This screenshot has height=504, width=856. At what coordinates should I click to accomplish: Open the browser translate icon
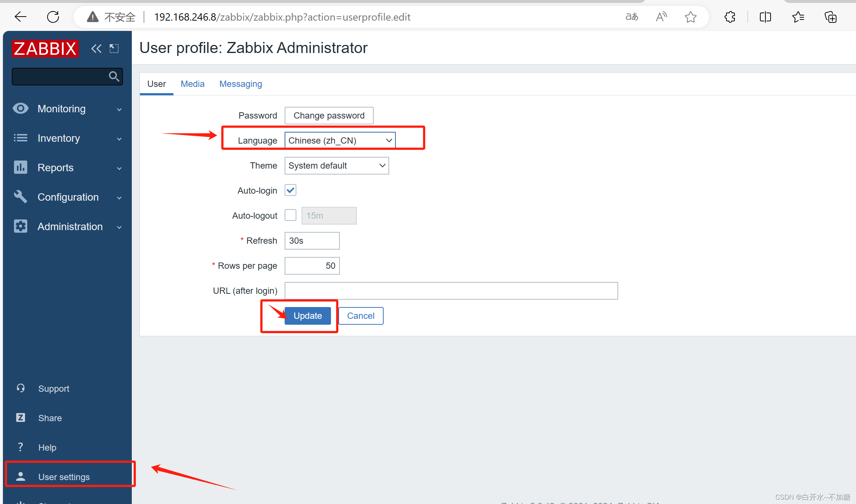pos(632,17)
